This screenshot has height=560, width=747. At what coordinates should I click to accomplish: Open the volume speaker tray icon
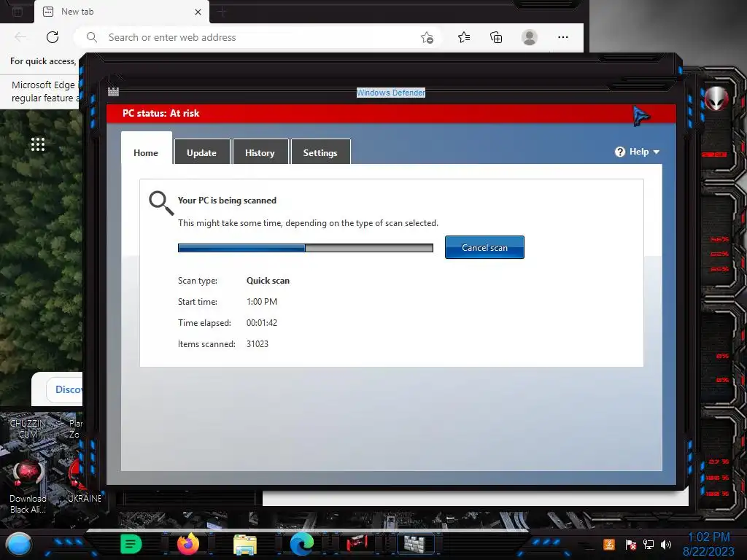pyautogui.click(x=666, y=544)
